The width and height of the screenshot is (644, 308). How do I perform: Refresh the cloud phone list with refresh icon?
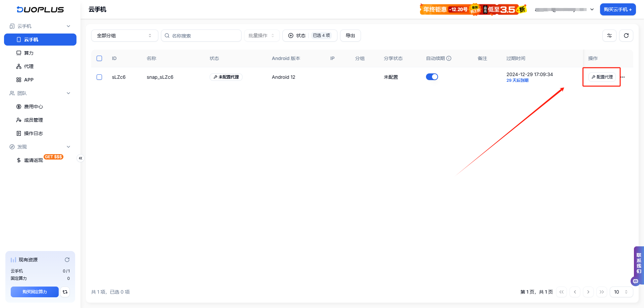coord(626,35)
